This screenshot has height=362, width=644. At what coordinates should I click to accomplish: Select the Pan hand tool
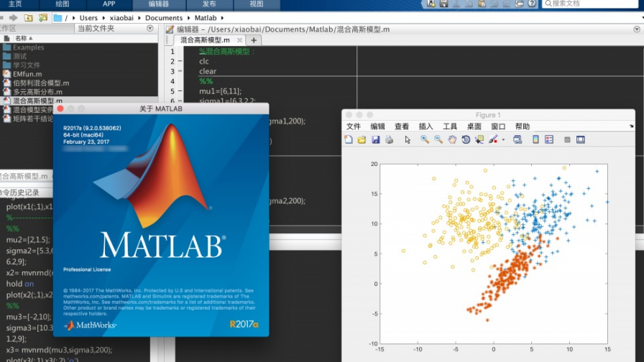click(x=452, y=139)
